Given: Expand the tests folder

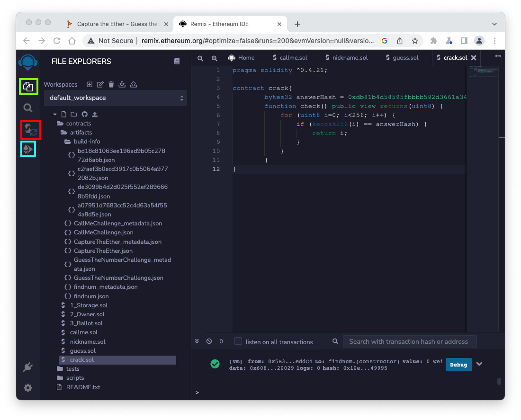Looking at the screenshot, I should click(72, 369).
